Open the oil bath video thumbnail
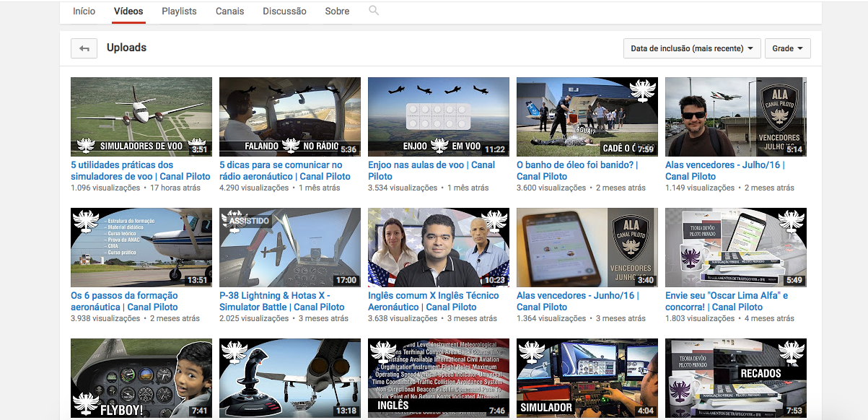This screenshot has height=420, width=868. pos(587,117)
